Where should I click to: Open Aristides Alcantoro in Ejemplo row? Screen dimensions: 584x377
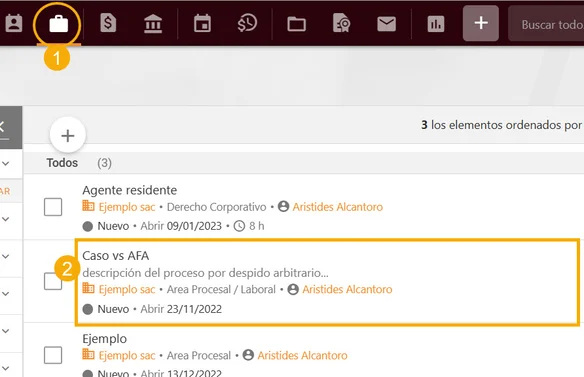[x=302, y=355]
